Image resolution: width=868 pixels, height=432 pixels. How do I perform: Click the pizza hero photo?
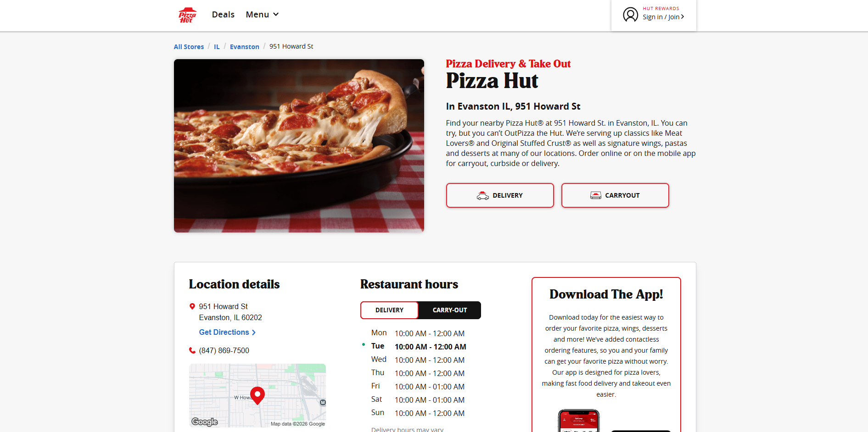pyautogui.click(x=299, y=146)
